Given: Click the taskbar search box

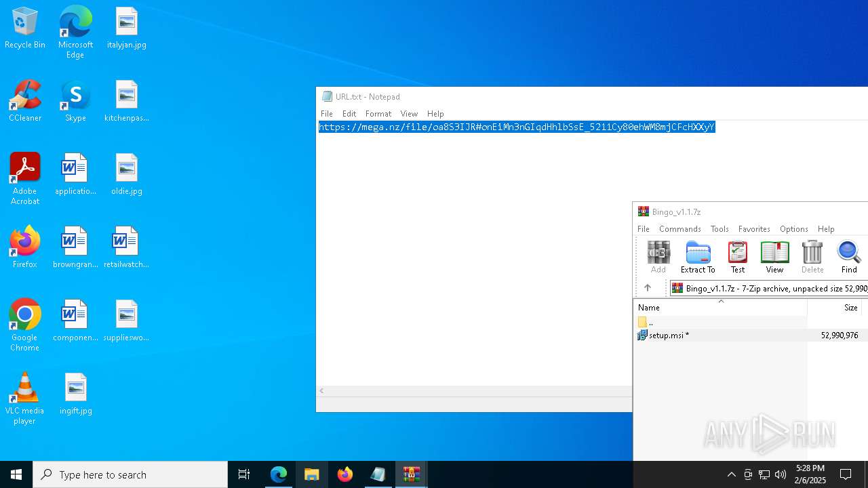Looking at the screenshot, I should point(130,474).
